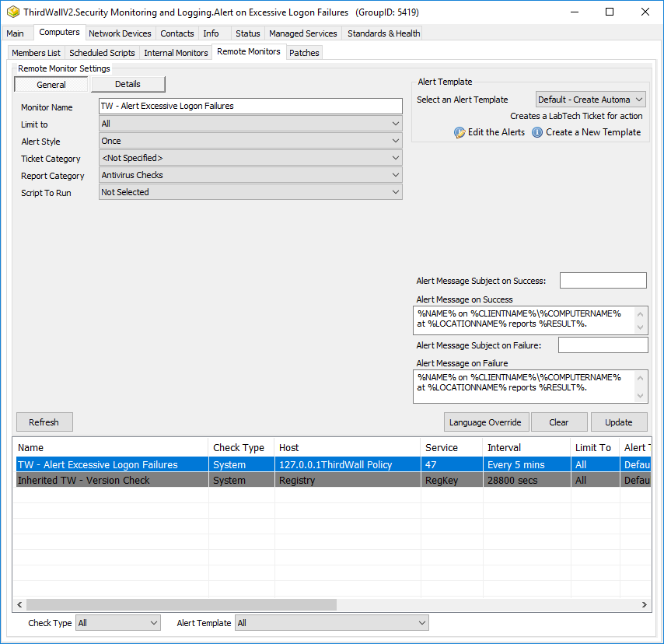
Task: Click the Alert Message Subject on Success field
Action: [603, 281]
